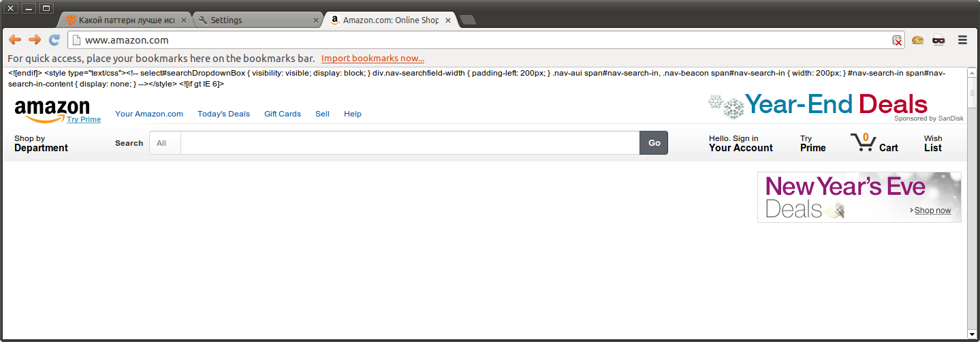This screenshot has width=980, height=342.
Task: Open the All search category dropdown
Action: tap(165, 143)
